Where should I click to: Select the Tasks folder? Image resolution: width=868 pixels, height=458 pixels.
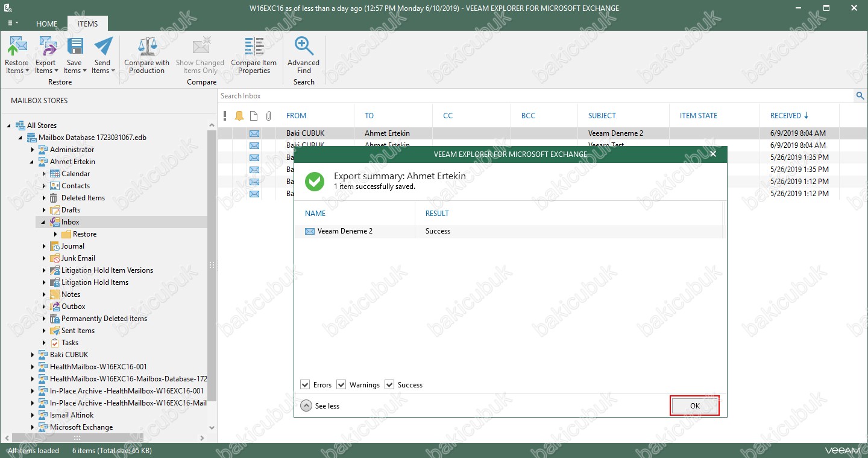70,343
